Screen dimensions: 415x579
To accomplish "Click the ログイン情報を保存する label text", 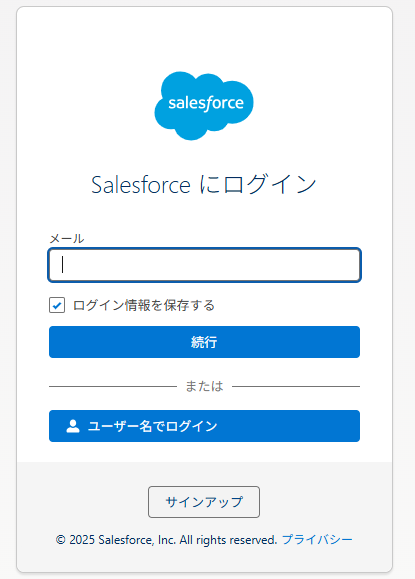I will [x=144, y=305].
